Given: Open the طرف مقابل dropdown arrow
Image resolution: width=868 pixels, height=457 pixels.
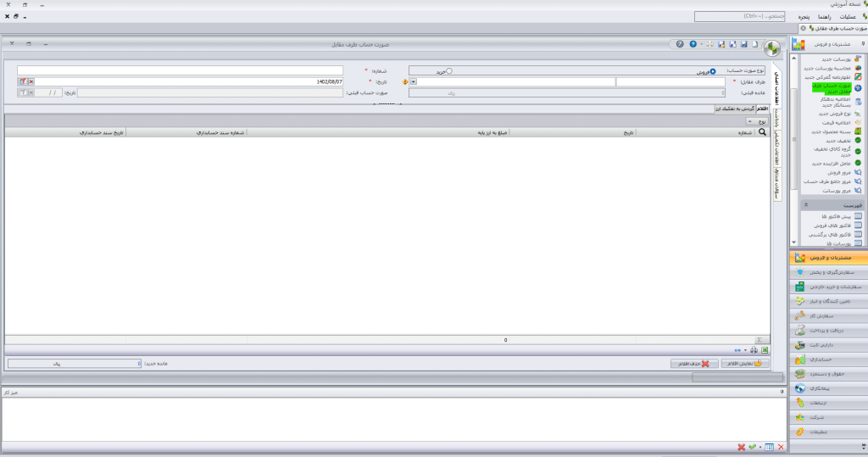Looking at the screenshot, I should [x=413, y=82].
